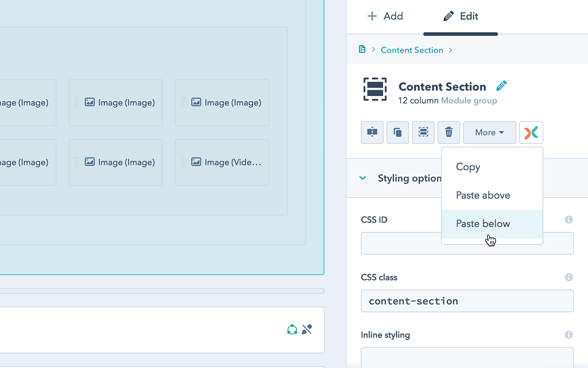Switch to the Add tab
588x368 pixels.
point(385,17)
